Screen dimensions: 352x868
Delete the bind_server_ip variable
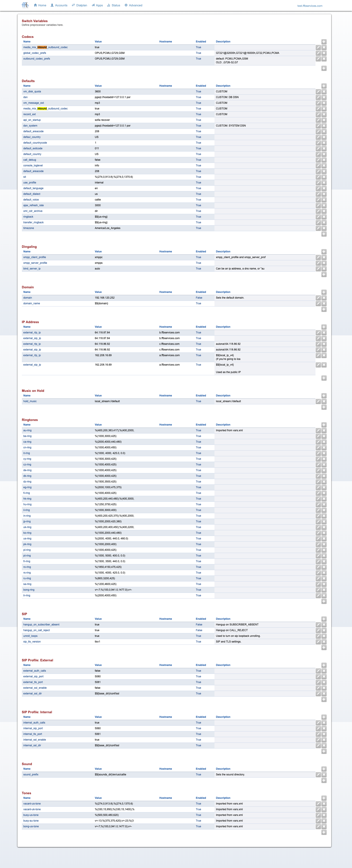324,269
